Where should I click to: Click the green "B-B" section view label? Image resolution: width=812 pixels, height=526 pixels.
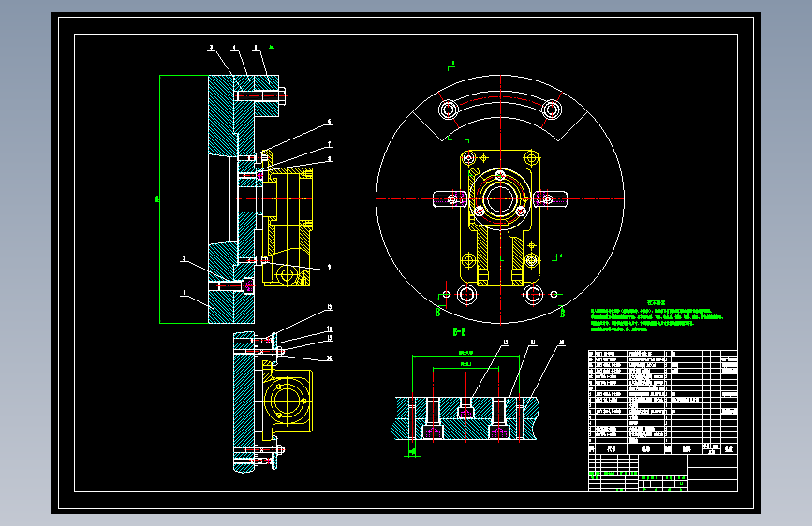pyautogui.click(x=459, y=332)
